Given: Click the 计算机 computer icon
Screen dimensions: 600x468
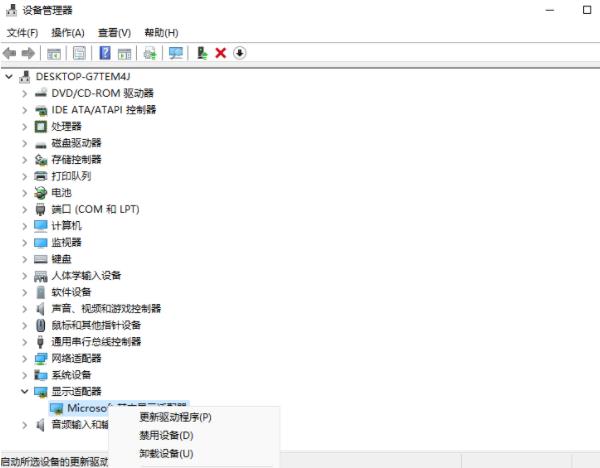Looking at the screenshot, I should [41, 226].
